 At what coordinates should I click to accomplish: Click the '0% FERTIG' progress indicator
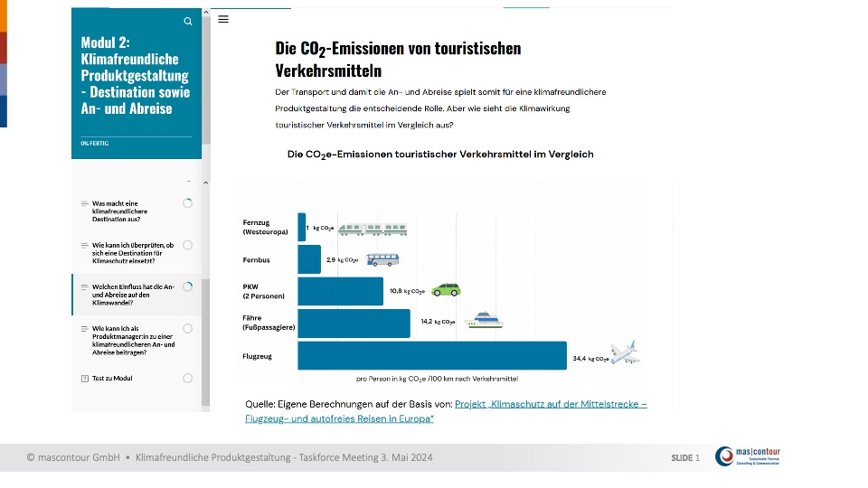click(95, 144)
